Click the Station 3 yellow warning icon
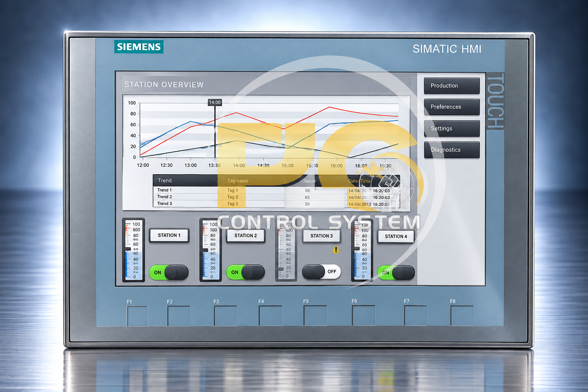The image size is (588, 392). pos(336,250)
